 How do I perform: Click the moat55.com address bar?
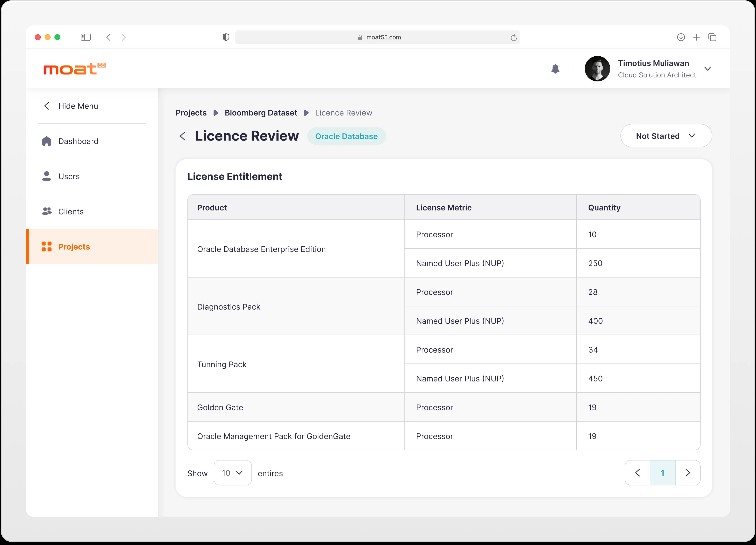tap(378, 37)
